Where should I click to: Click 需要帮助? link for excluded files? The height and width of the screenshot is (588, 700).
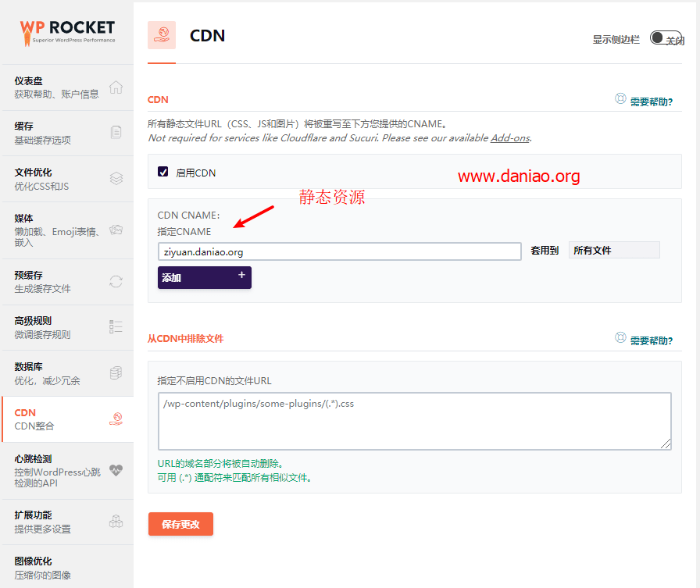pyautogui.click(x=652, y=340)
